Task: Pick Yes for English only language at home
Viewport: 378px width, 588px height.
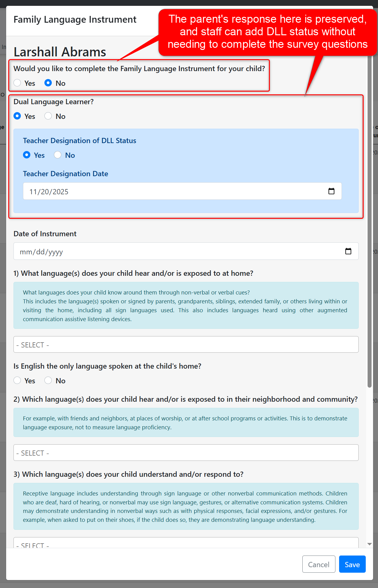Action: (x=17, y=381)
